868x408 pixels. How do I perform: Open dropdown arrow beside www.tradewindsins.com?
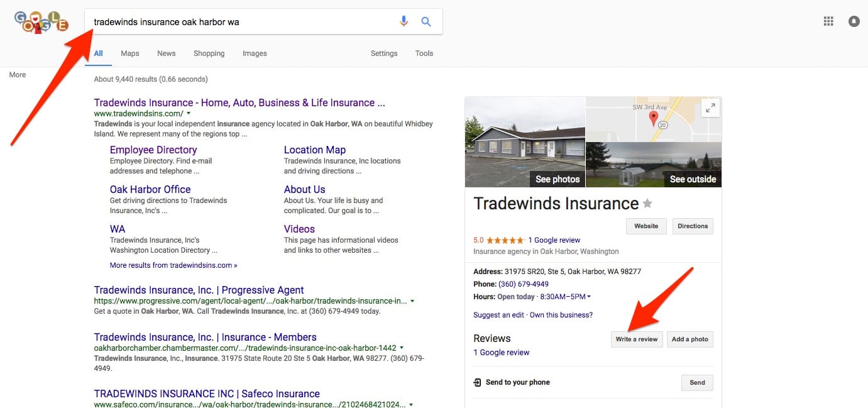pos(188,114)
